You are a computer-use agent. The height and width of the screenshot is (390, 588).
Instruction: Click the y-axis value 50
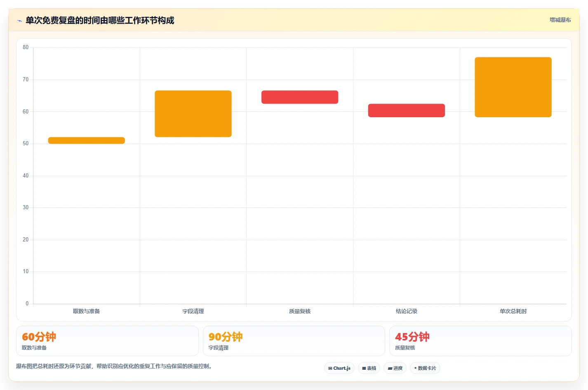point(26,144)
